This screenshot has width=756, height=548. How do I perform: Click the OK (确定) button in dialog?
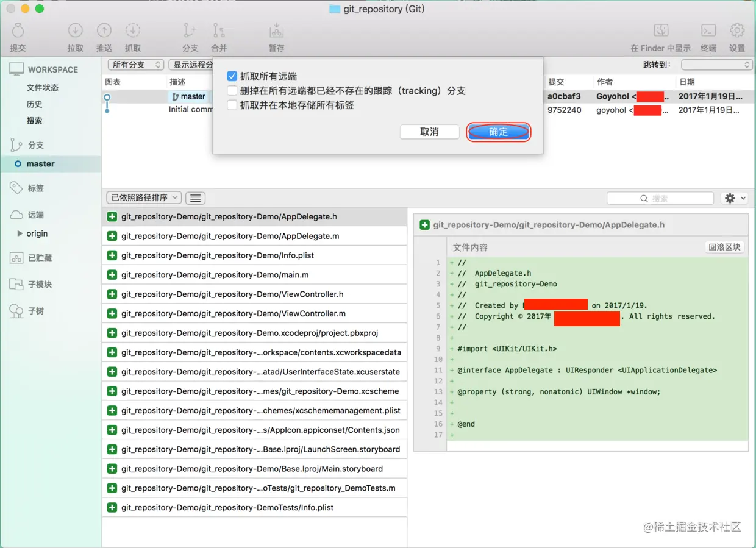coord(499,132)
